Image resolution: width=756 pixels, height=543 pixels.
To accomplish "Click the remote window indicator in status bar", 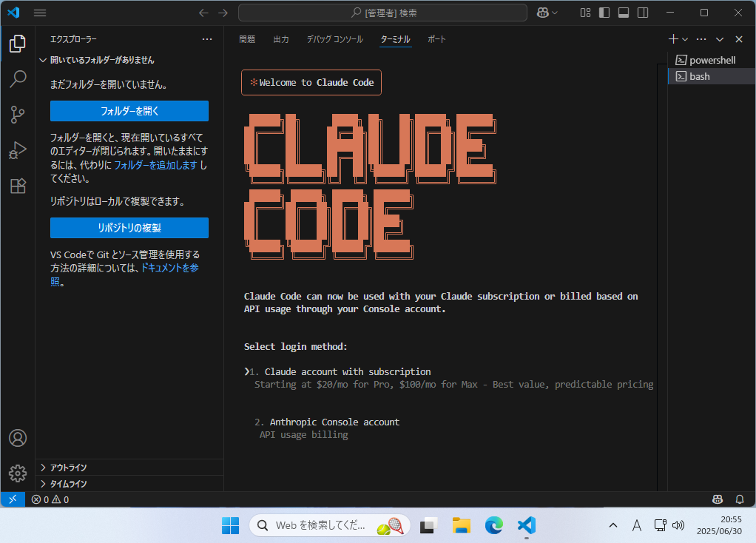I will click(x=13, y=499).
